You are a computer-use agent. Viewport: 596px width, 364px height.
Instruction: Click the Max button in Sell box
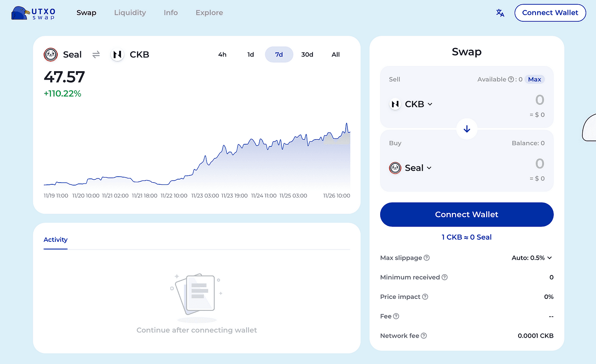(534, 79)
